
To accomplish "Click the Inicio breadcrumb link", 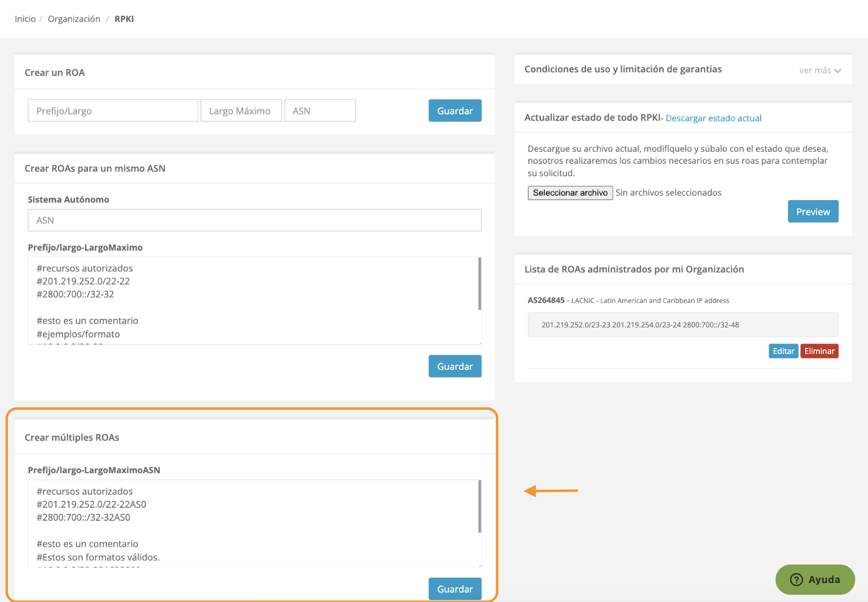I will coord(25,19).
